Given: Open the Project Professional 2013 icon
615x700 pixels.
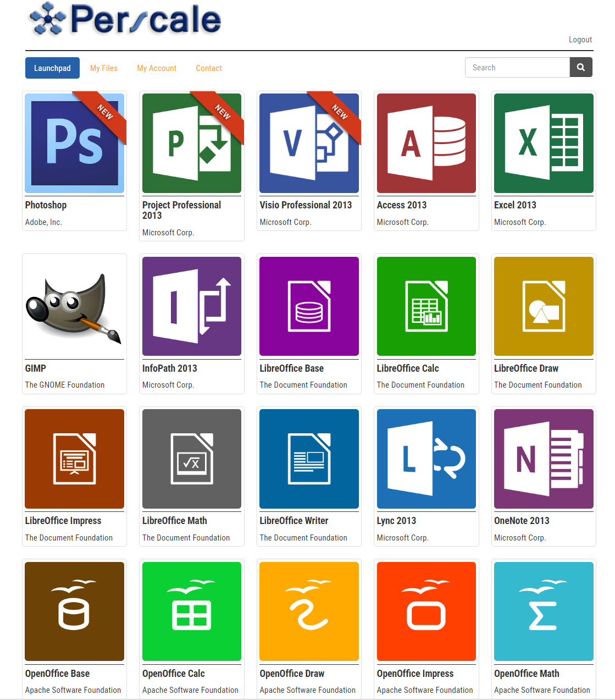Looking at the screenshot, I should [x=192, y=143].
